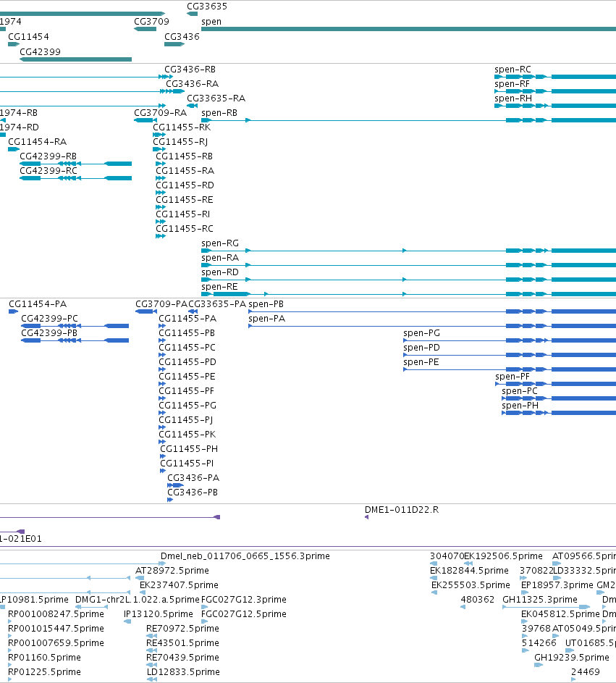The width and height of the screenshot is (616, 683).
Task: Select EST IP13120.5prime
Action: point(127,621)
